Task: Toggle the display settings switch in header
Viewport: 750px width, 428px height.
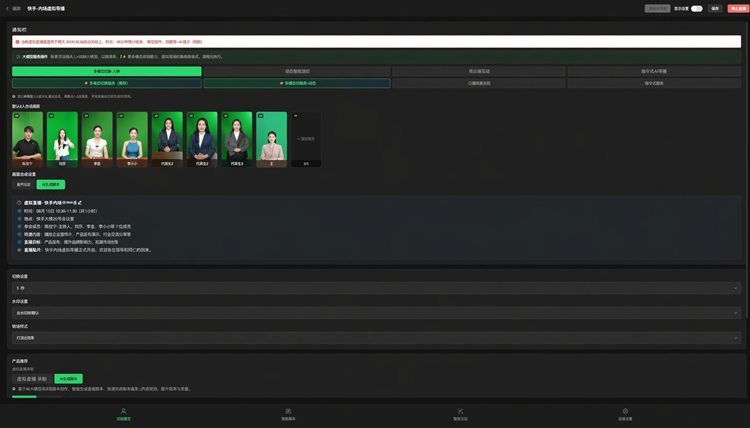Action: 696,9
